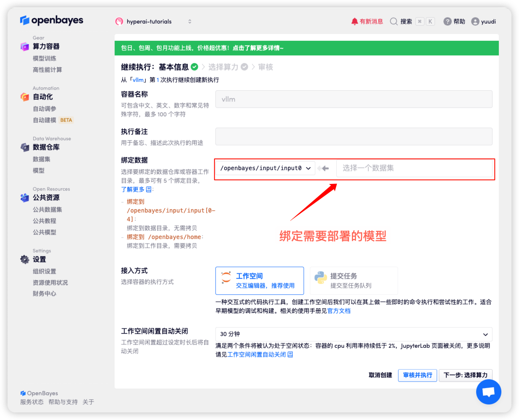
Task: Open the 设置 Settings gear icon
Action: pyautogui.click(x=25, y=259)
